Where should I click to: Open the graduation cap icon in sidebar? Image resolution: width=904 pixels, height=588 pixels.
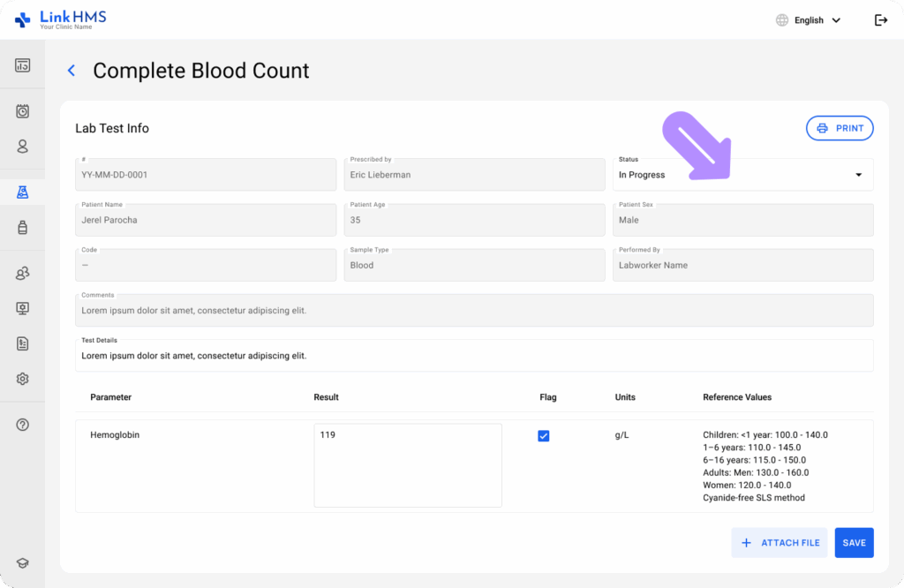click(x=22, y=563)
